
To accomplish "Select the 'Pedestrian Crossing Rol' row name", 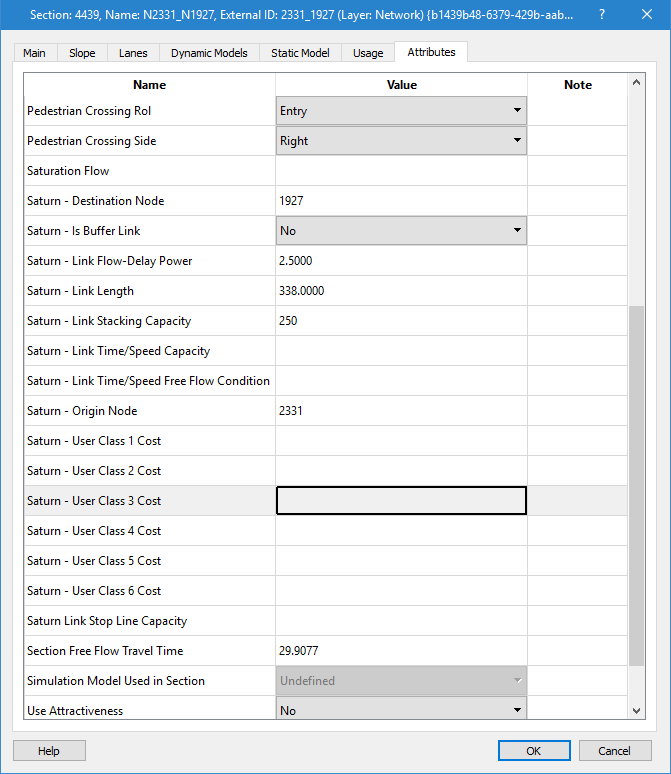I will pyautogui.click(x=89, y=111).
